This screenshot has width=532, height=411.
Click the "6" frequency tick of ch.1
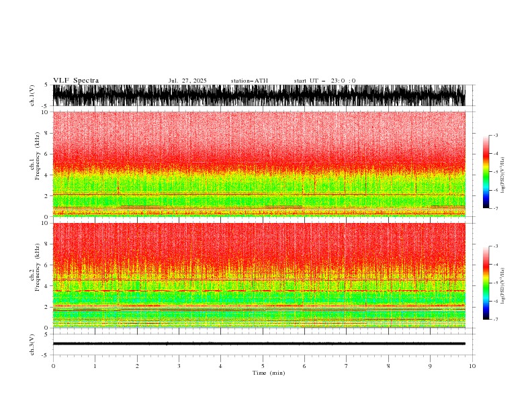coord(46,154)
